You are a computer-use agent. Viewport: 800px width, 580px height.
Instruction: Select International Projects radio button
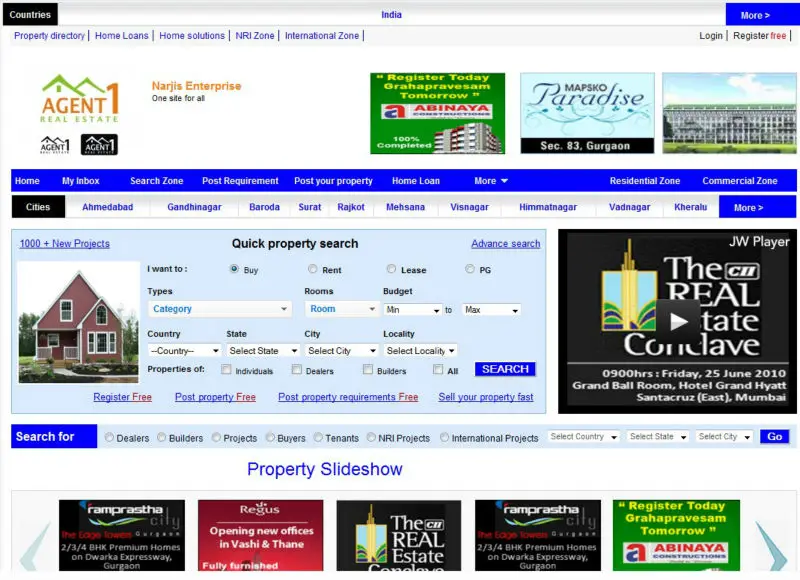[x=445, y=437]
